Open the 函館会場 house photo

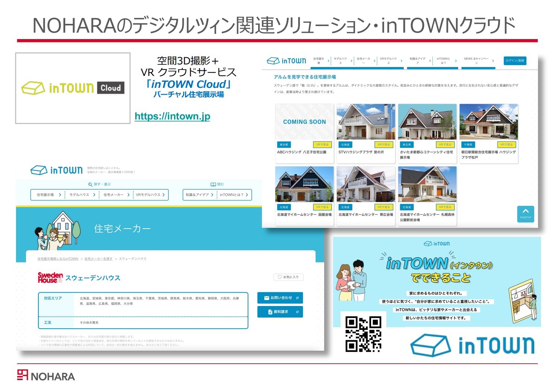point(304,184)
